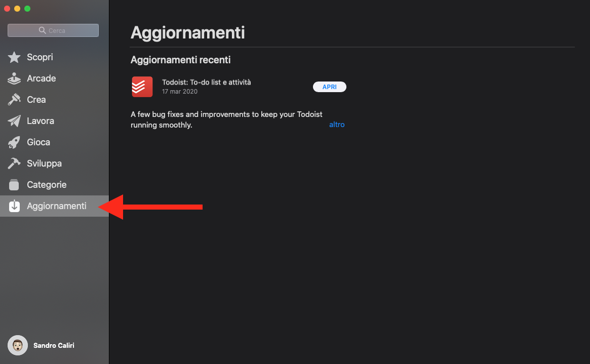Screen dimensions: 590x364
Task: Open Arcade joystick icon in sidebar
Action: click(x=14, y=78)
